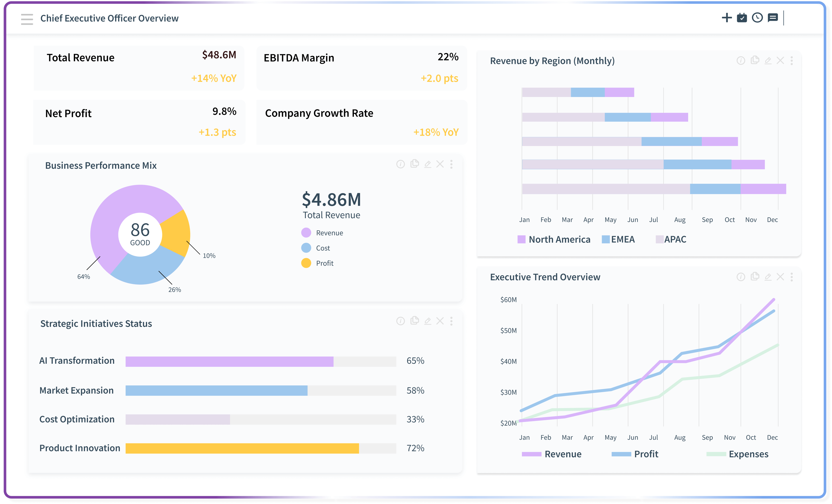Remove the Business Performance Mix widget
Image resolution: width=832 pixels, height=504 pixels.
click(440, 164)
